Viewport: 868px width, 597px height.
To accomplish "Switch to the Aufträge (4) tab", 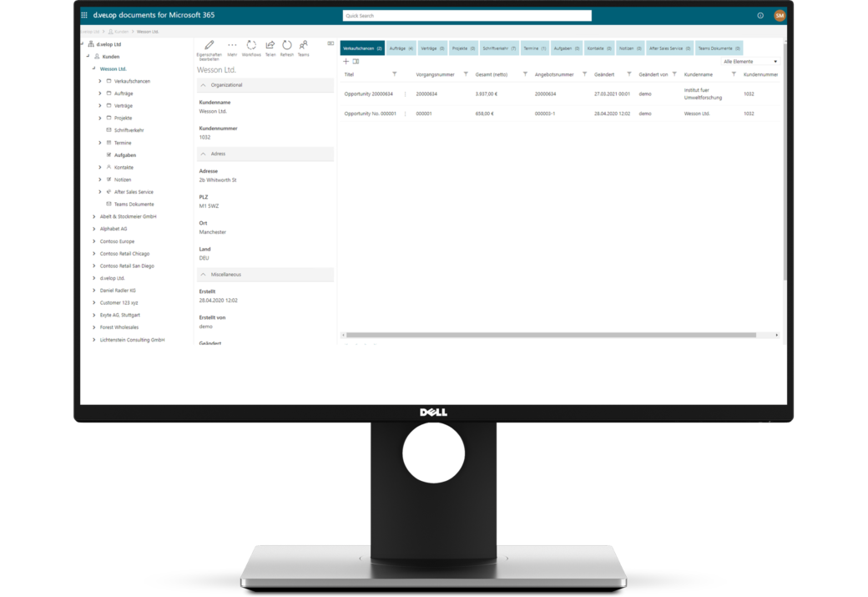I will pyautogui.click(x=401, y=48).
